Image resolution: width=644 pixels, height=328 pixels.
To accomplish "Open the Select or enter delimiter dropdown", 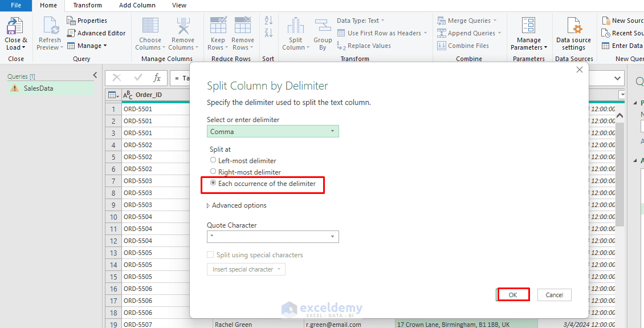I will coord(273,132).
